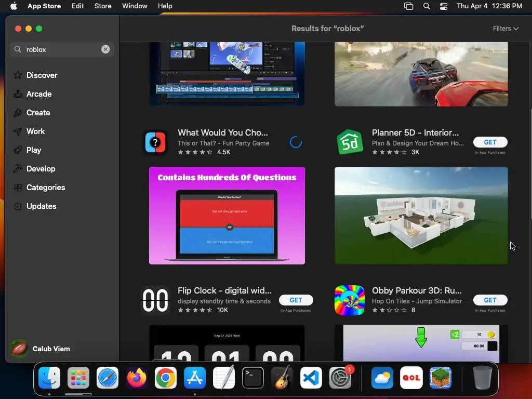Open the Store menu
Viewport: 532px width, 399px height.
point(103,6)
